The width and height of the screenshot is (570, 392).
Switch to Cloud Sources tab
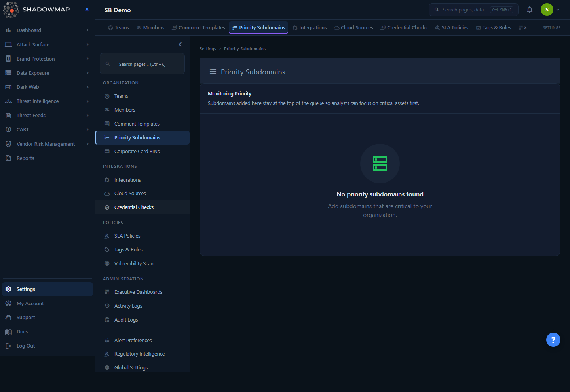click(353, 27)
